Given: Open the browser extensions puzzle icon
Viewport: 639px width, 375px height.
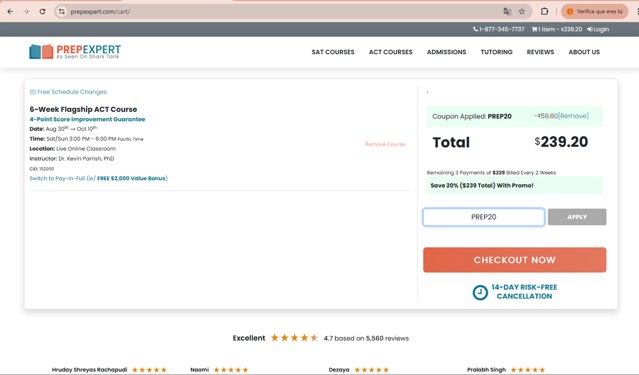Looking at the screenshot, I should coord(544,11).
